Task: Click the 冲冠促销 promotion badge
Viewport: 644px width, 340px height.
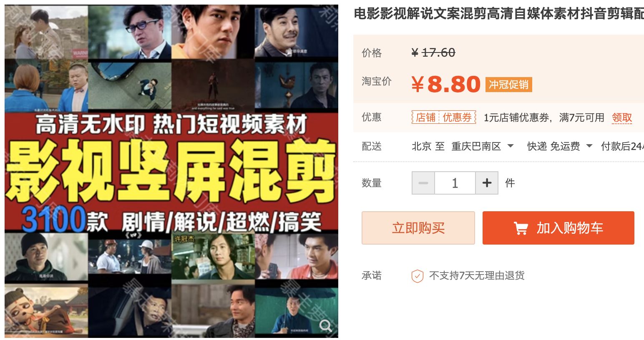Action: tap(508, 85)
